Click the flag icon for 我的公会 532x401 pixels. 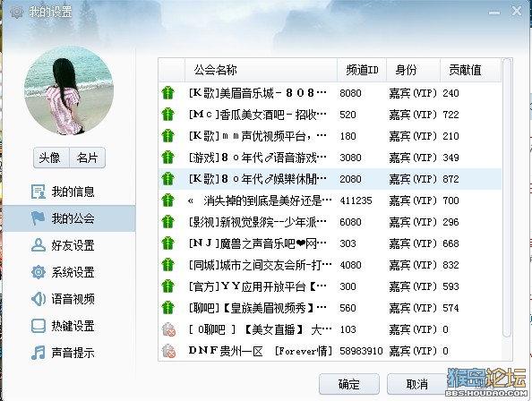38,218
